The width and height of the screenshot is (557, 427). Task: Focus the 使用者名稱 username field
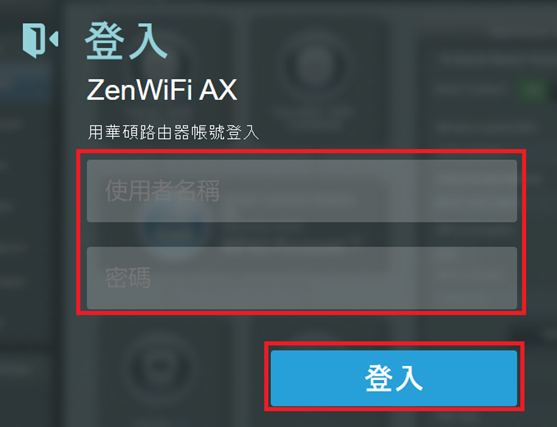(x=302, y=191)
